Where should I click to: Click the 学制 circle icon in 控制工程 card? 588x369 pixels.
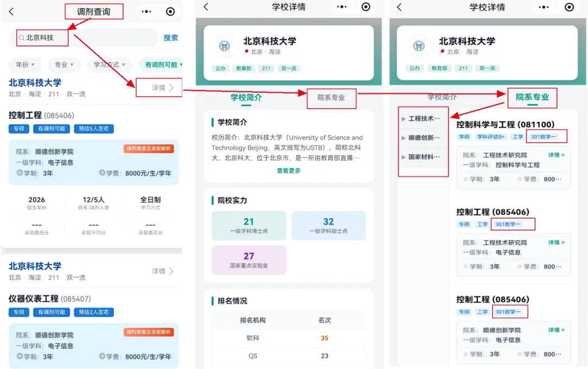click(x=20, y=173)
